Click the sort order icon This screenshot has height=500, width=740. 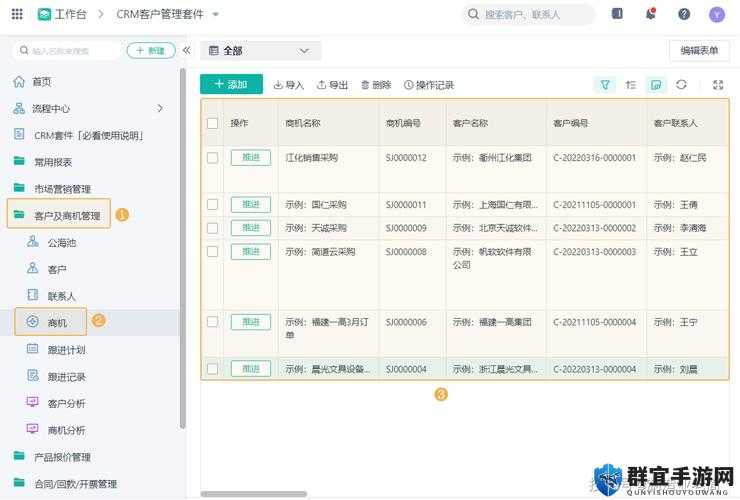point(631,85)
